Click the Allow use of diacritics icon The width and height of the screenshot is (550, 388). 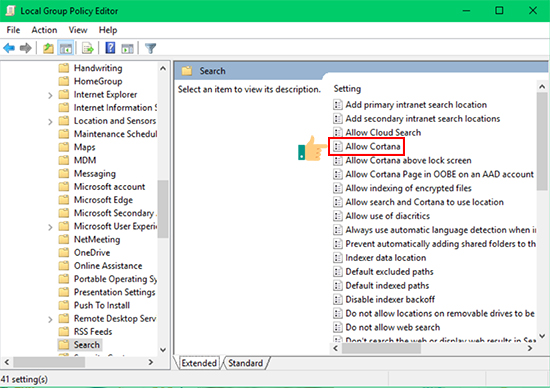pyautogui.click(x=337, y=216)
